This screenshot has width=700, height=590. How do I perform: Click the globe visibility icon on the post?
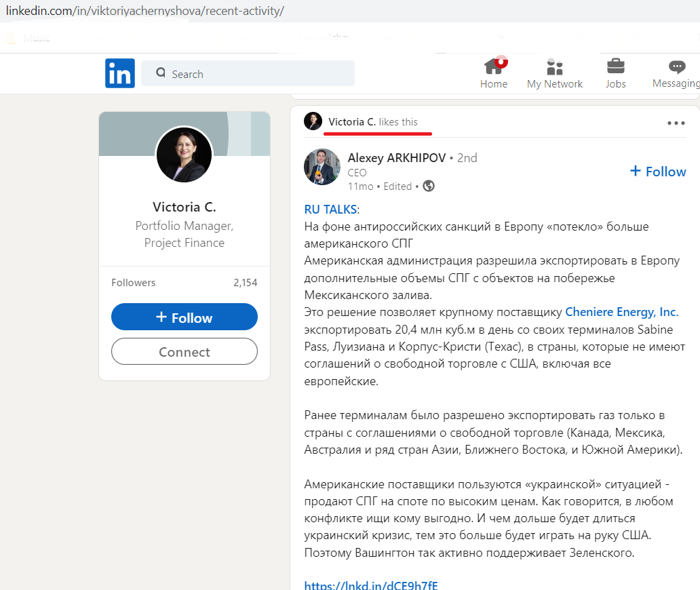click(429, 186)
